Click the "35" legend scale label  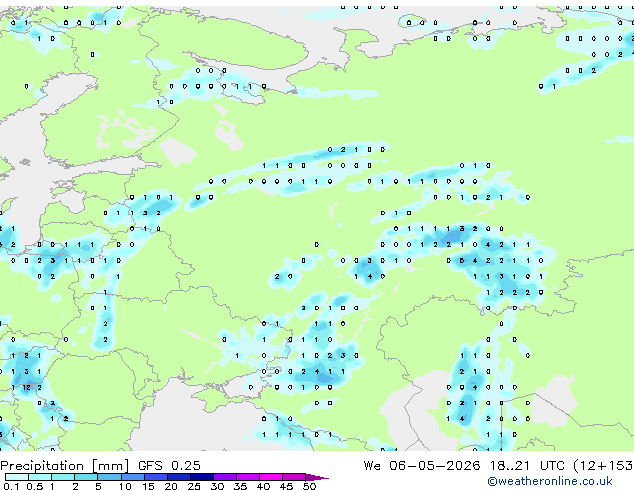click(x=240, y=486)
